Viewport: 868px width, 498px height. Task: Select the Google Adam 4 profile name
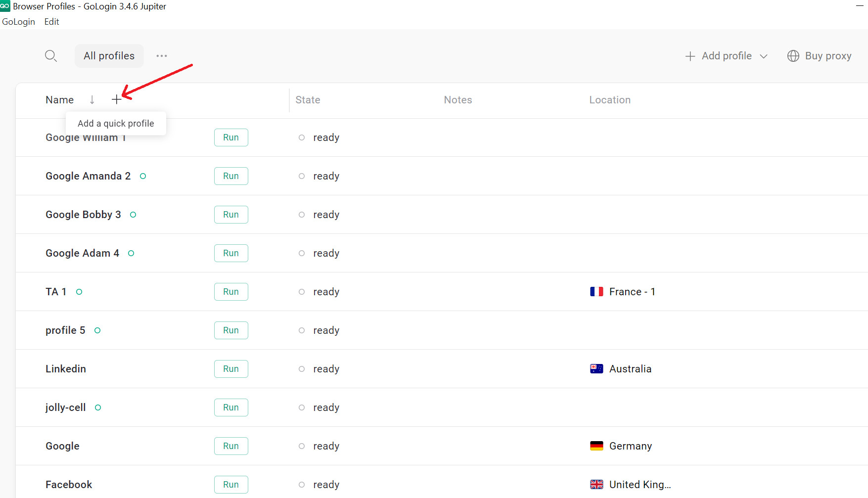pos(82,253)
